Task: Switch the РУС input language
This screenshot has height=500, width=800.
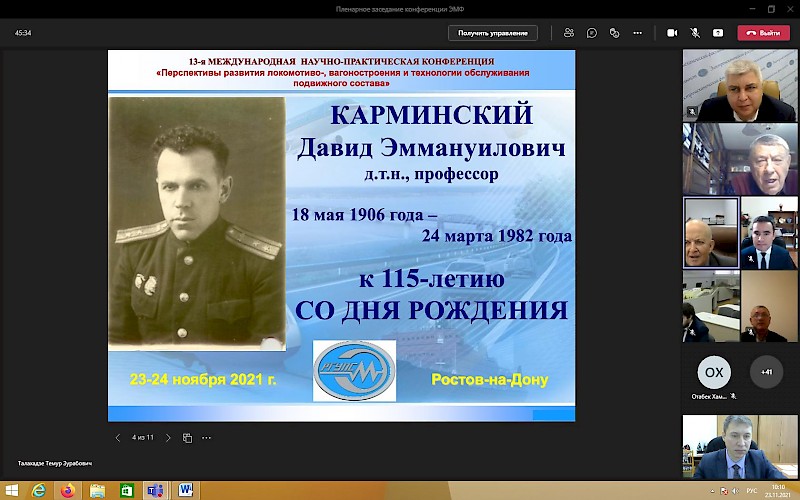Action: [x=751, y=491]
